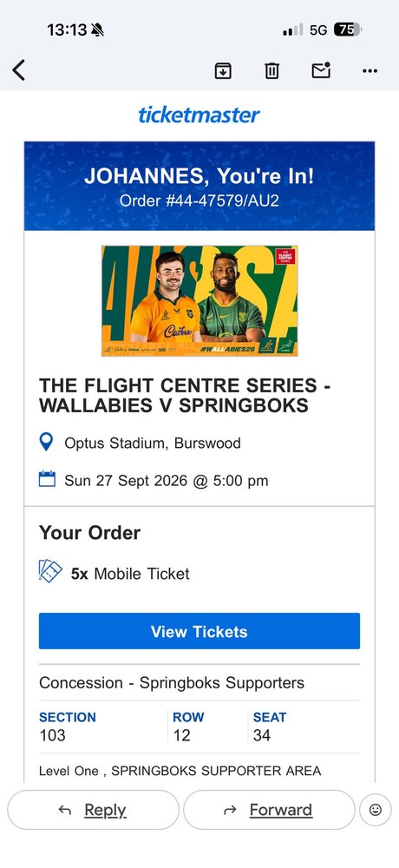
Task: Tap the calendar icon next to event date
Action: pos(47,479)
